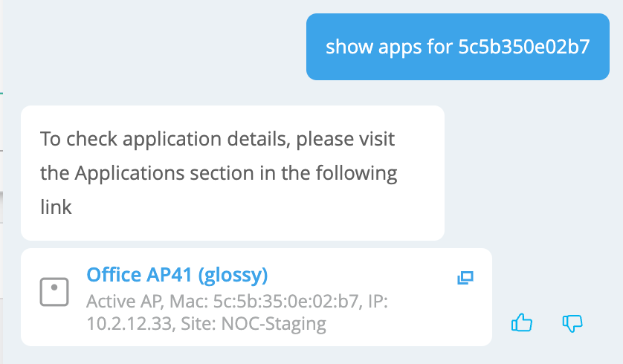Viewport: 623px width, 364px height.
Task: Open the Office AP41 (glossy) link
Action: coord(177,276)
